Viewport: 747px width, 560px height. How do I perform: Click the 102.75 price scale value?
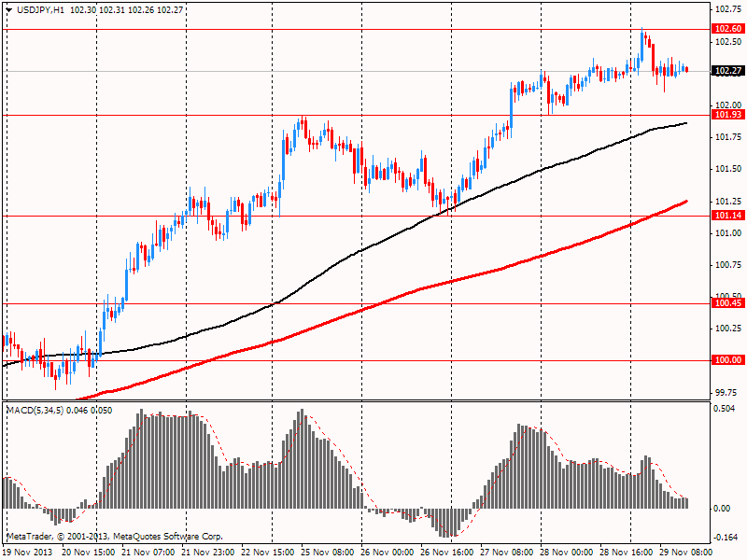tap(728, 9)
